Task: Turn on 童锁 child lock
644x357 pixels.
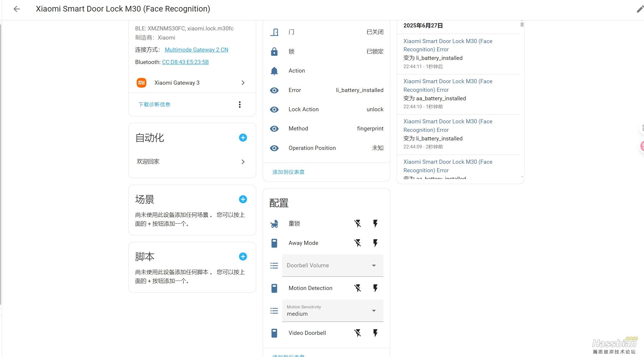Action: point(375,224)
